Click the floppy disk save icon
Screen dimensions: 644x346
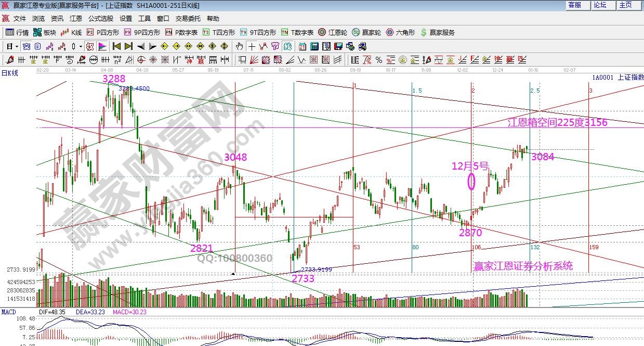tap(338, 46)
